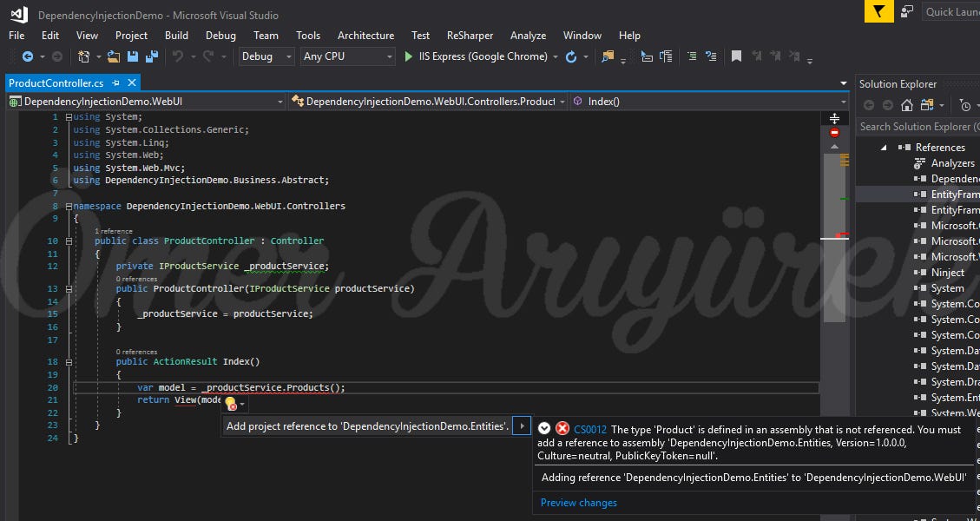Select the Ninject reference in Solution Explorer
Image resolution: width=980 pixels, height=521 pixels.
tap(948, 273)
